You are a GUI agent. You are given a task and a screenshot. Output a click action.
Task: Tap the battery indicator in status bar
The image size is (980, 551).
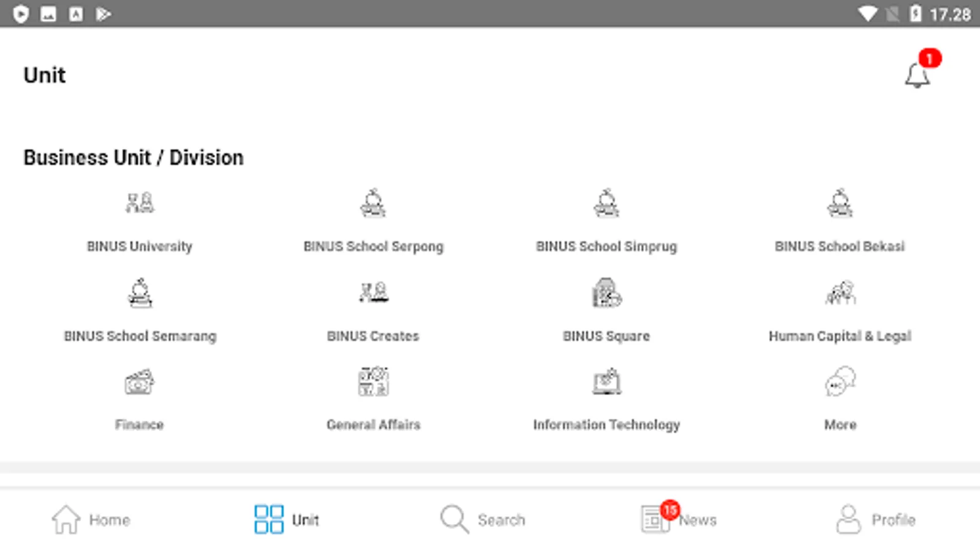tap(915, 13)
